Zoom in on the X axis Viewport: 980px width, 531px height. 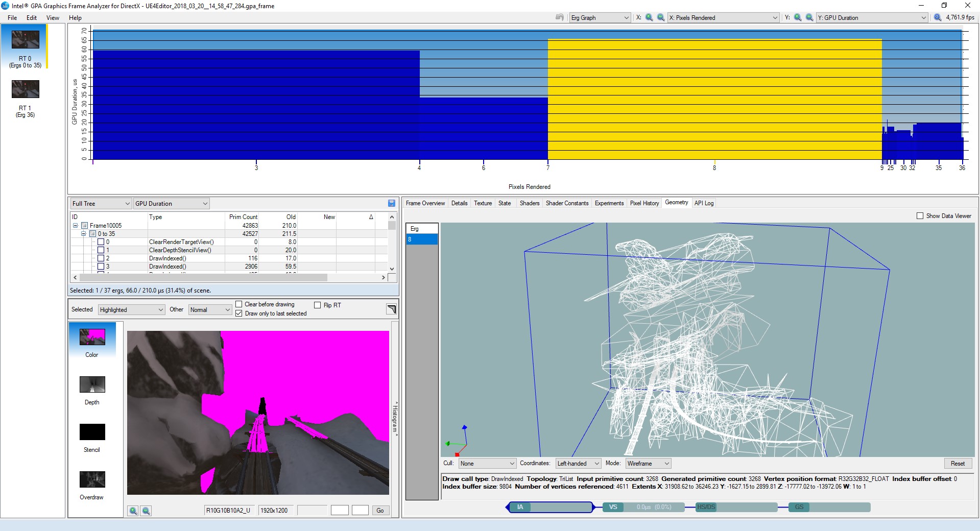(x=649, y=17)
